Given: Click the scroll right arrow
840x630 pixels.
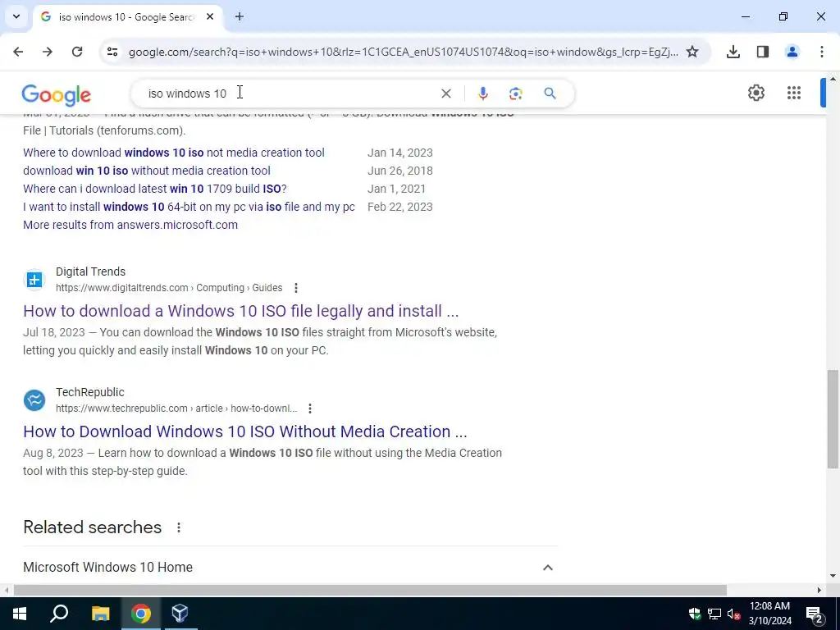Looking at the screenshot, I should [x=819, y=591].
